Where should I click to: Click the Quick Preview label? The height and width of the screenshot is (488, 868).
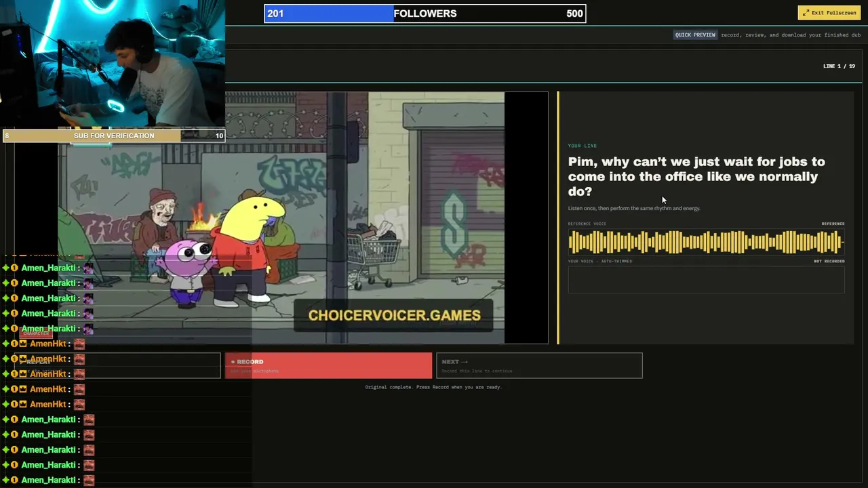(695, 35)
